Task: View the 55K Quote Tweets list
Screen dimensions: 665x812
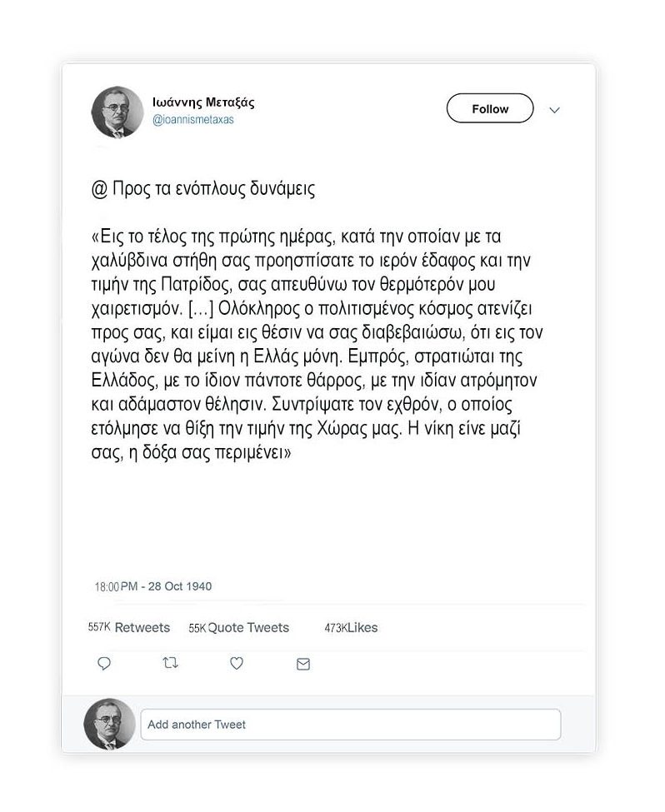Action: point(239,628)
